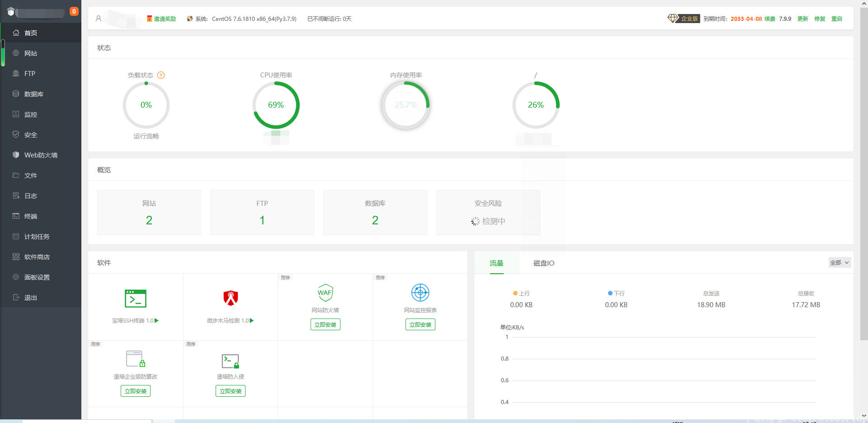The width and height of the screenshot is (868, 423).
Task: Click the 更新 link in the header
Action: coord(802,19)
